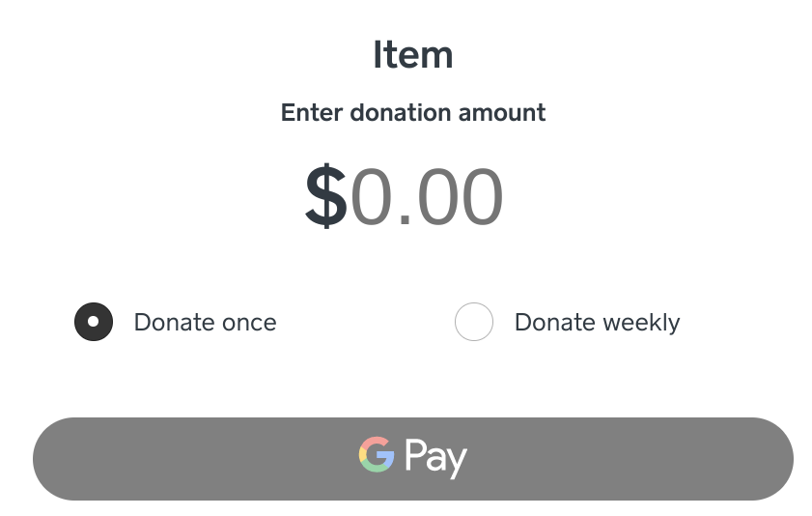This screenshot has height=516, width=812.
Task: Click the decimal point in the amount
Action: click(x=405, y=220)
